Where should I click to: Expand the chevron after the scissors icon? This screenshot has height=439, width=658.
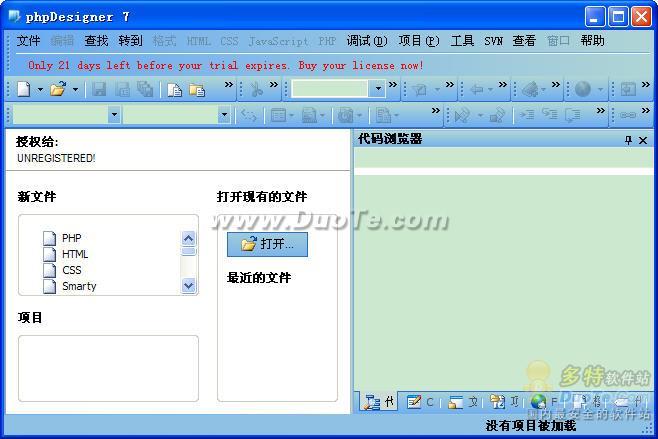pos(274,84)
